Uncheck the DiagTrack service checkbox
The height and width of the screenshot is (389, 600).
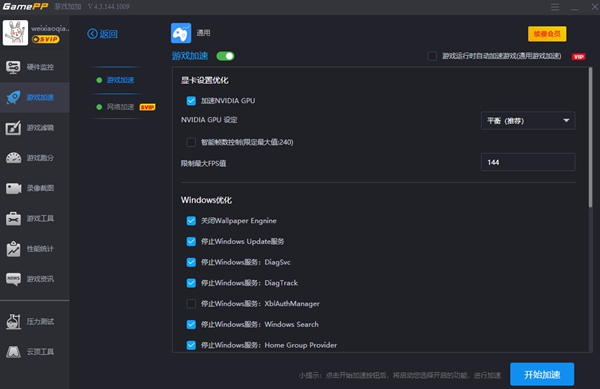(x=191, y=283)
